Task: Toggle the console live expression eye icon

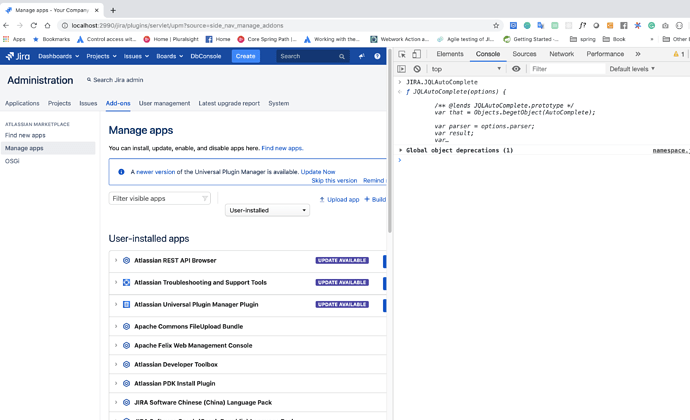Action: pyautogui.click(x=516, y=69)
